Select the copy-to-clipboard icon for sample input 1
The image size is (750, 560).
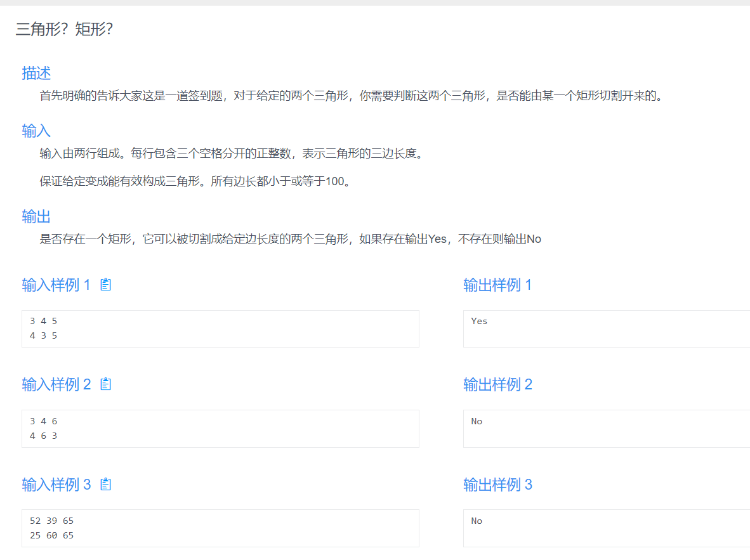(x=105, y=284)
